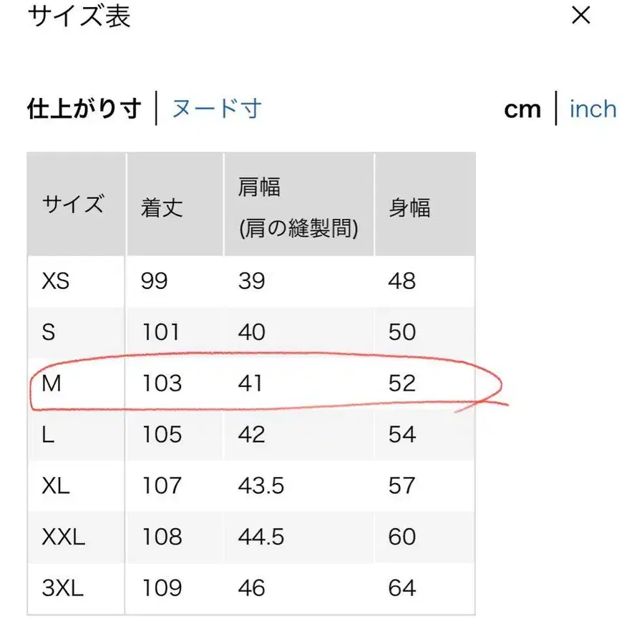This screenshot has height=644, width=644.
Task: Select the S size row
Action: pos(49,332)
